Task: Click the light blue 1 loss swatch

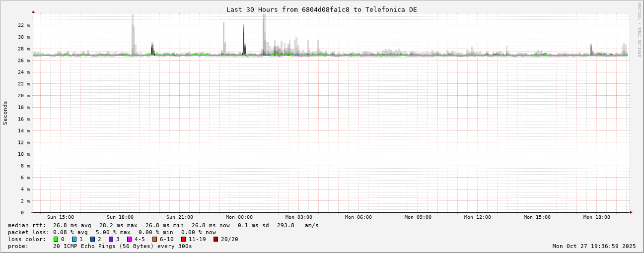Action: [74, 239]
